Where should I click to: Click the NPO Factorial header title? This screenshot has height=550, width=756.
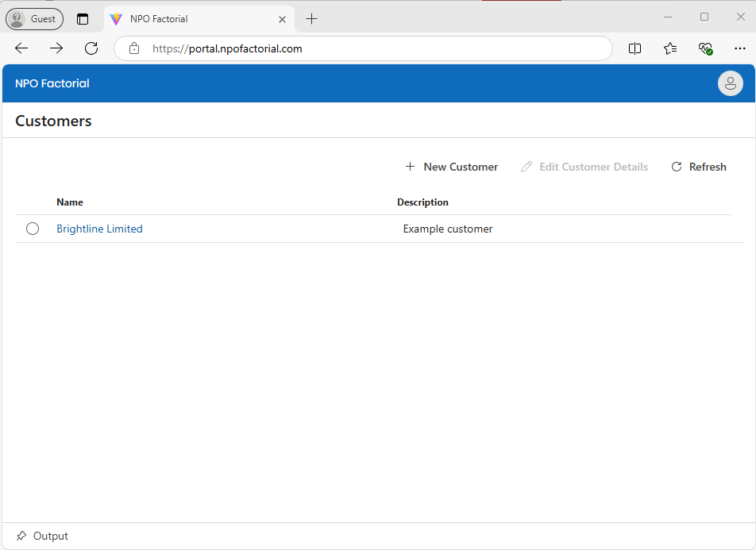pos(52,83)
